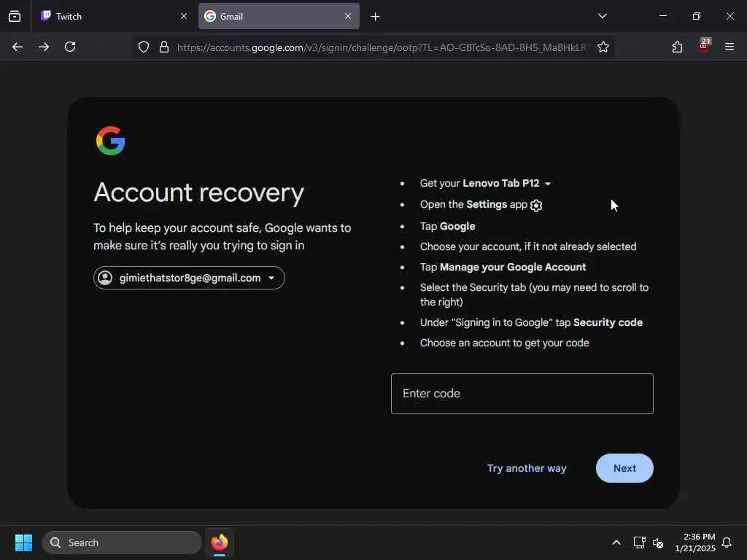The width and height of the screenshot is (747, 560).
Task: Reload the current page
Action: (x=70, y=47)
